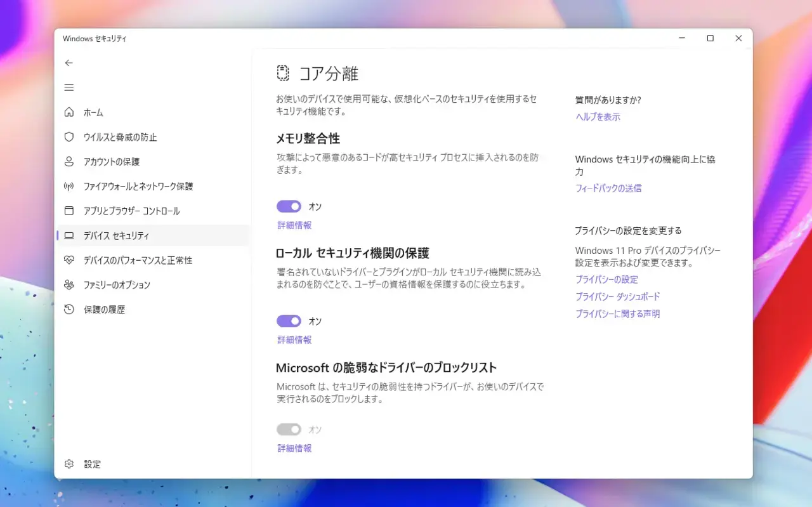Screen dimensions: 812x507
Task: Click the デバイスのパフォーマンスと正常性 heart icon
Action: pyautogui.click(x=69, y=260)
